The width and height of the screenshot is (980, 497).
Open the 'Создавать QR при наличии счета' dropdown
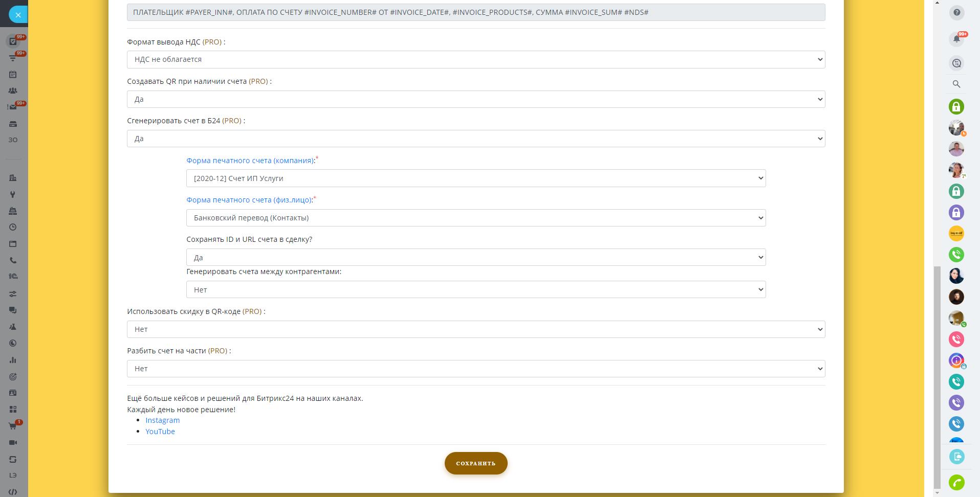pos(476,99)
